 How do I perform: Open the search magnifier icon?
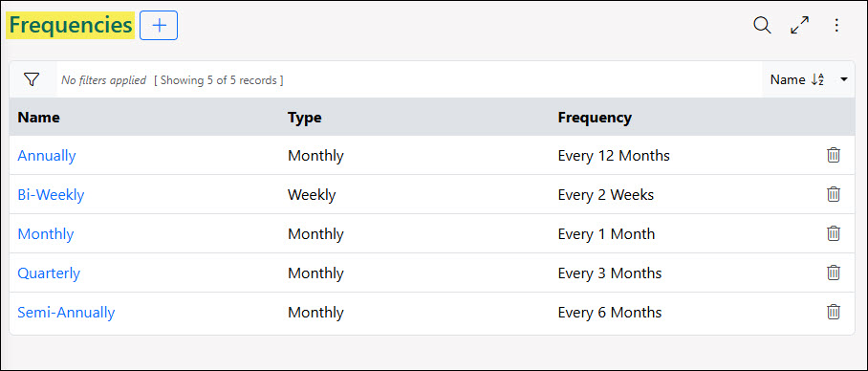[762, 26]
